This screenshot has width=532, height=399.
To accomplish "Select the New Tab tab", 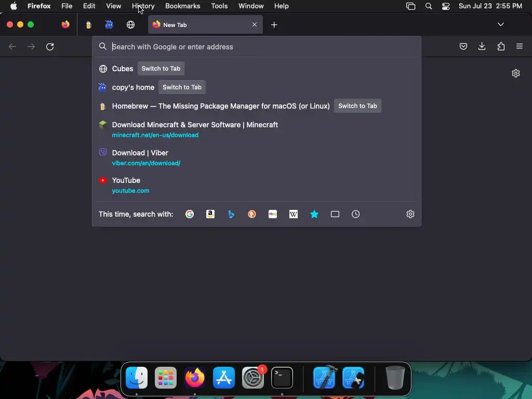I will (205, 24).
